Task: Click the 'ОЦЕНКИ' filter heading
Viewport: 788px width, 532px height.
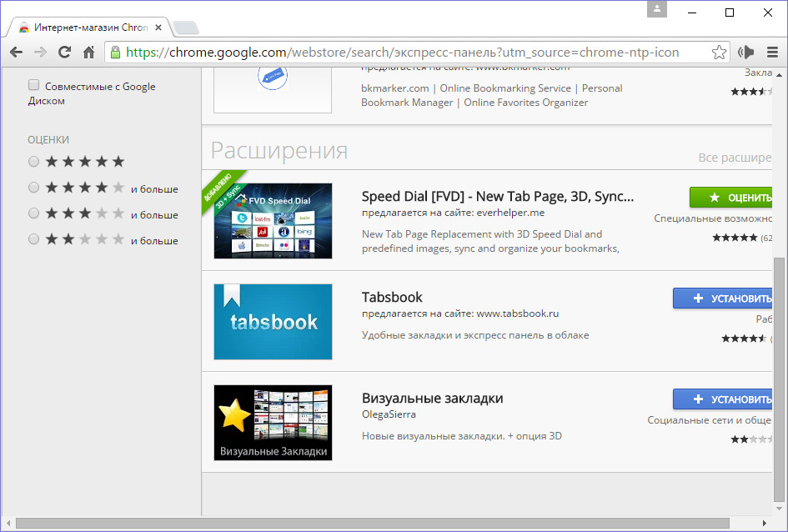Action: click(x=48, y=139)
